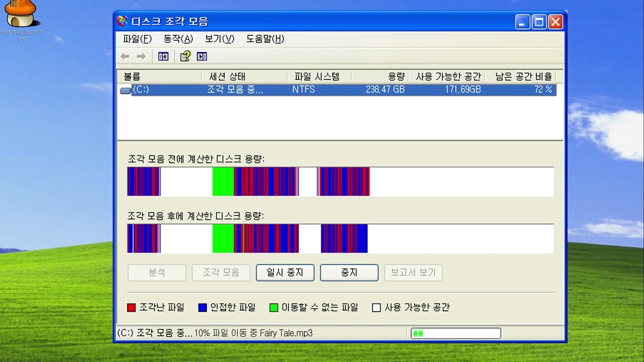Click the 조각 모음 후에 disk usage map
Screen dimensions: 644x362
tap(341, 238)
